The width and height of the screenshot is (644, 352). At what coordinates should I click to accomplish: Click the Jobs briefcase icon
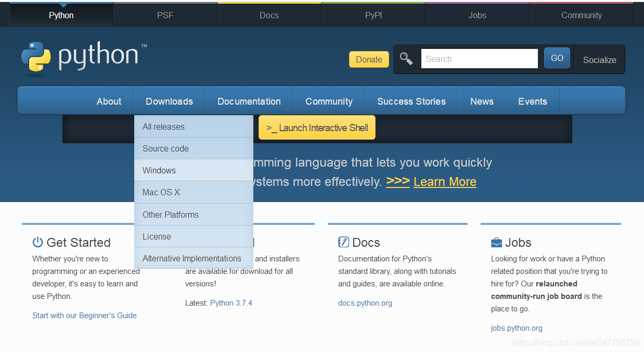[496, 243]
